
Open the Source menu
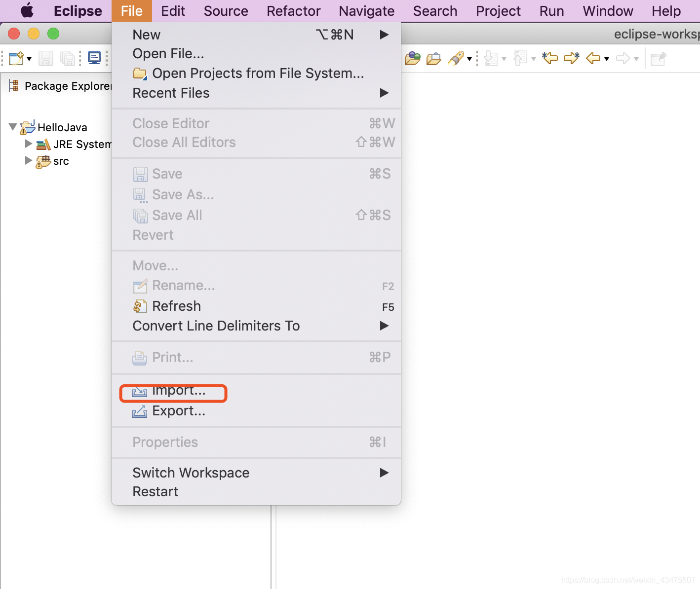click(x=226, y=11)
